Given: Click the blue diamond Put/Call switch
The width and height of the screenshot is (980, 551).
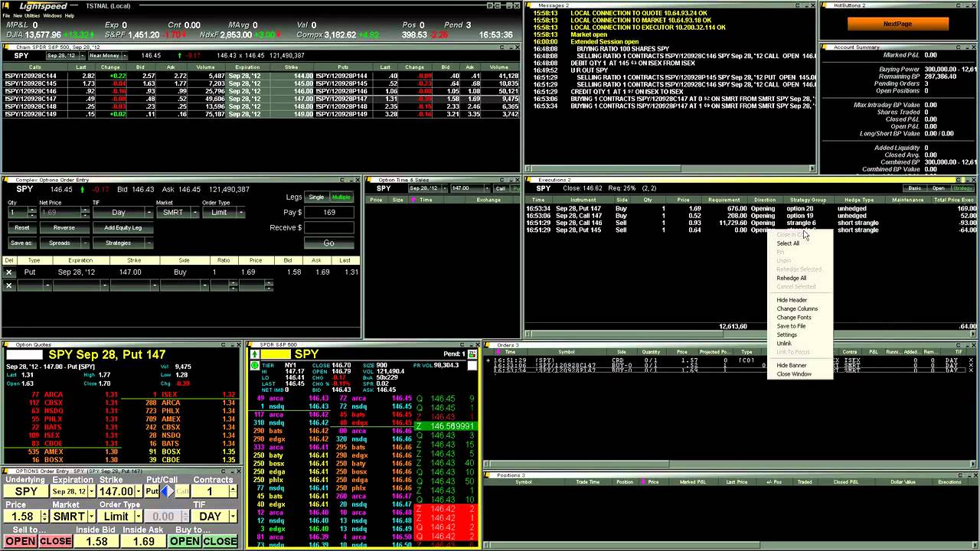Looking at the screenshot, I should pyautogui.click(x=167, y=491).
